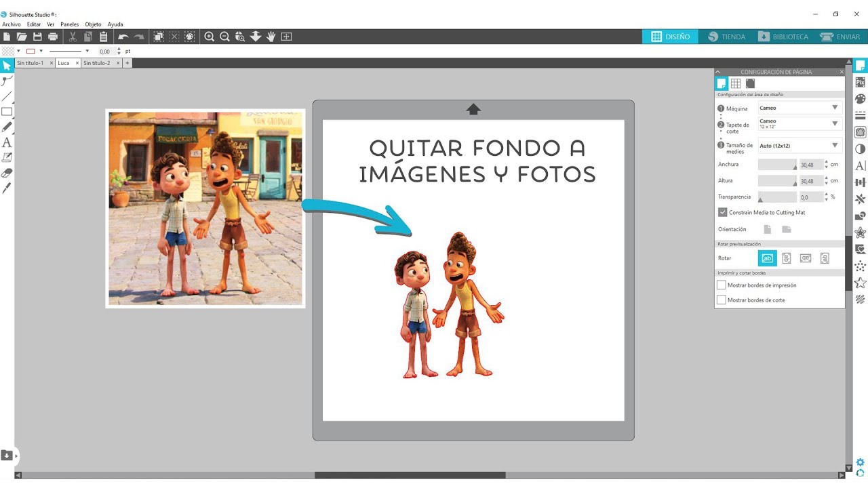Open the BIBLIOTECA library

point(783,37)
